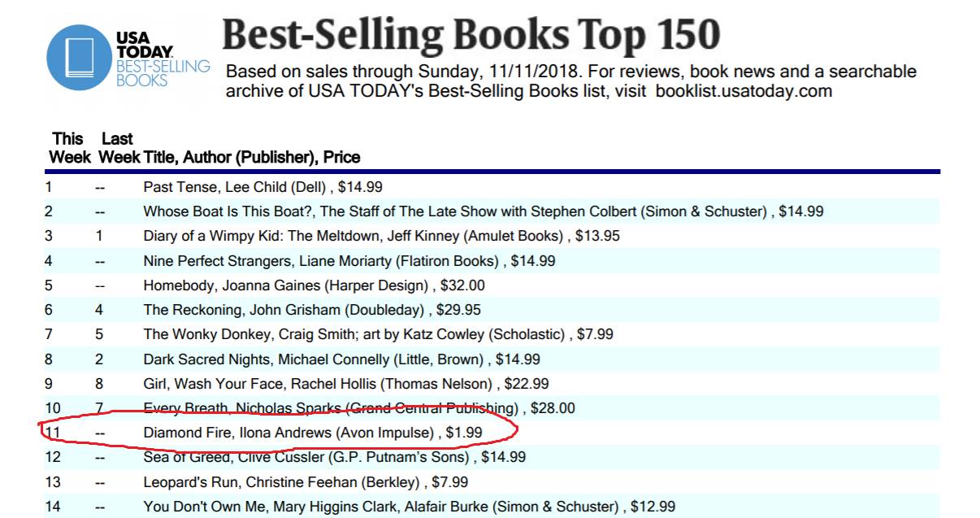Click the USA TODAY Best-Selling Books wordmark
The height and width of the screenshot is (518, 980).
point(163,59)
